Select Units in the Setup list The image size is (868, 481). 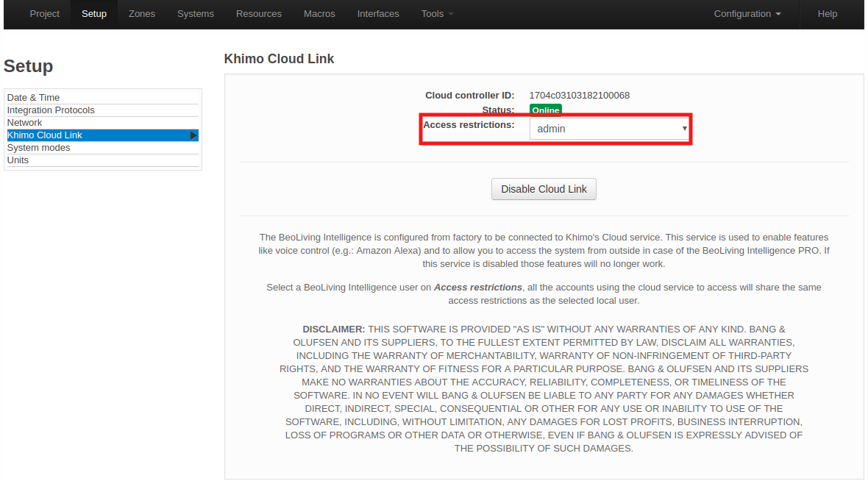(102, 160)
